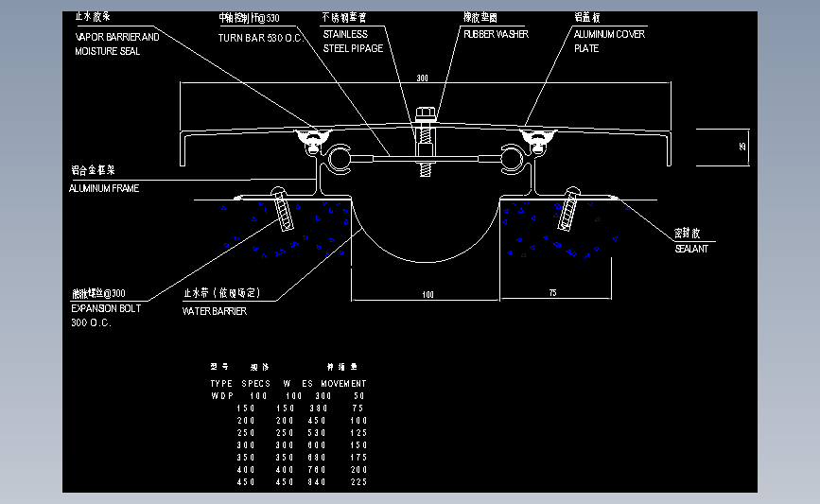Click the 530 value in the ES column

pyautogui.click(x=317, y=433)
